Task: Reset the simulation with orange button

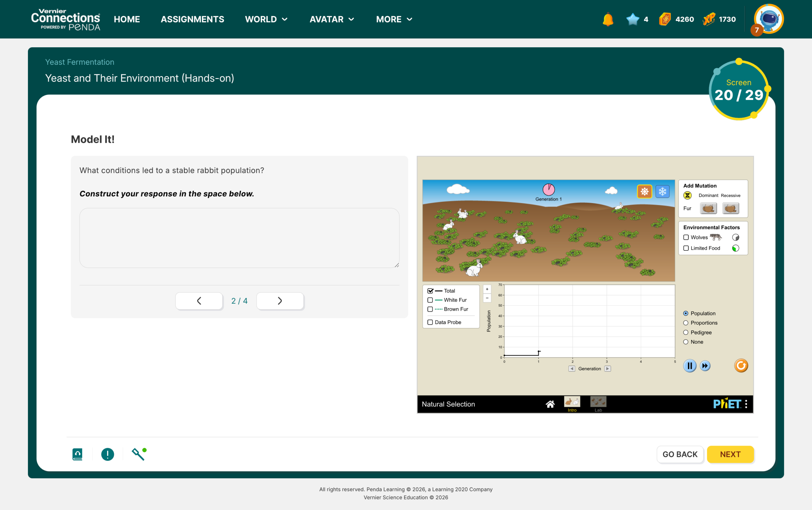Action: click(741, 366)
